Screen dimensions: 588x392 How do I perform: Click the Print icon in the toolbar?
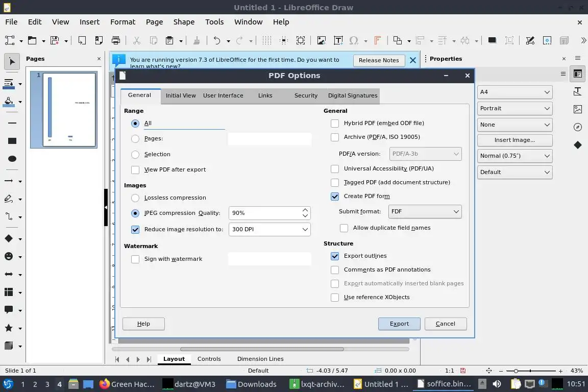116,40
